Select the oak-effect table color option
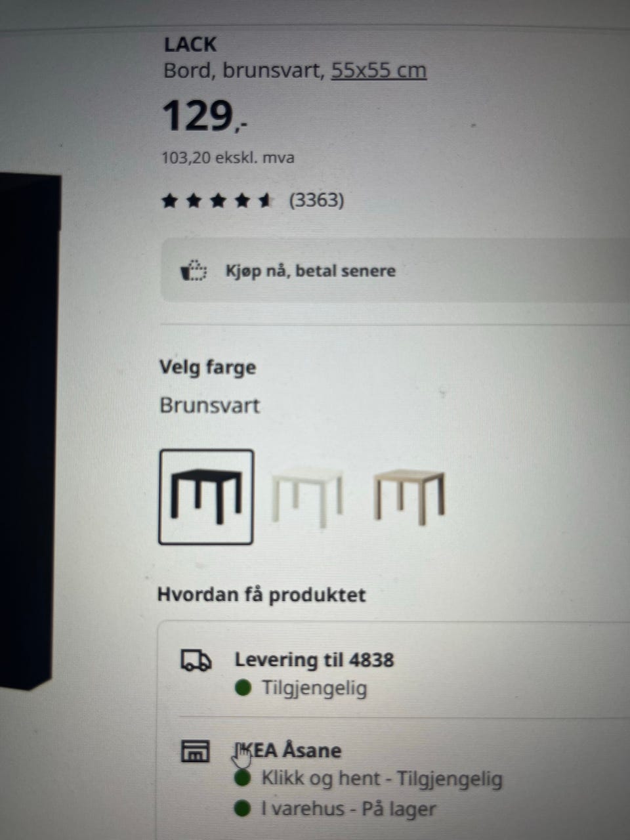The height and width of the screenshot is (840, 630). point(409,495)
